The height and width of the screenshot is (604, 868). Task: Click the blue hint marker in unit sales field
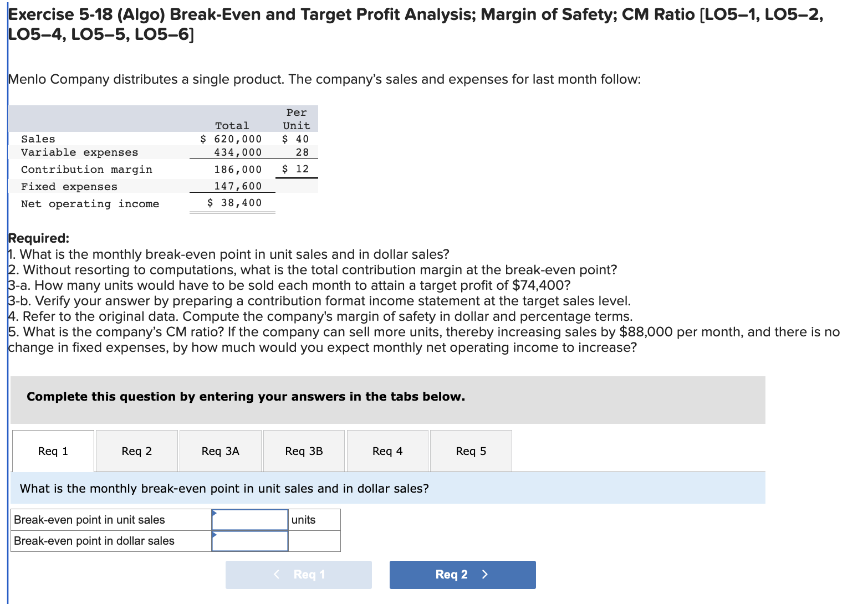215,514
